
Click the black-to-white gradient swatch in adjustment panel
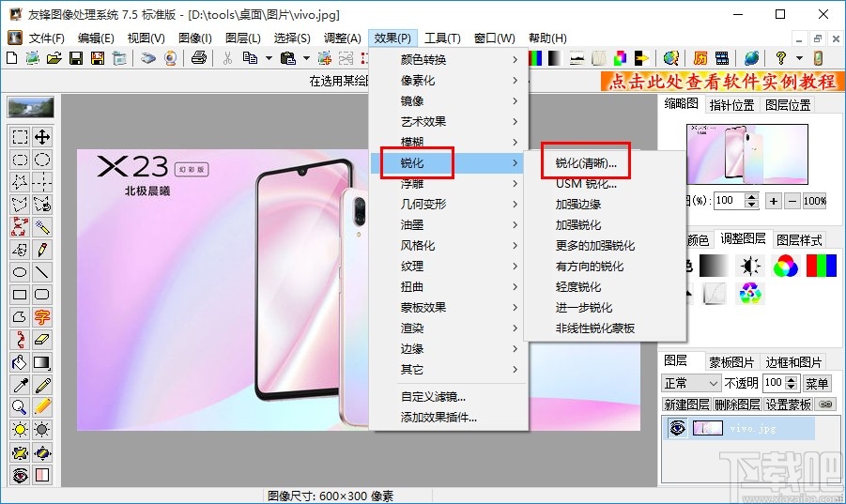714,266
